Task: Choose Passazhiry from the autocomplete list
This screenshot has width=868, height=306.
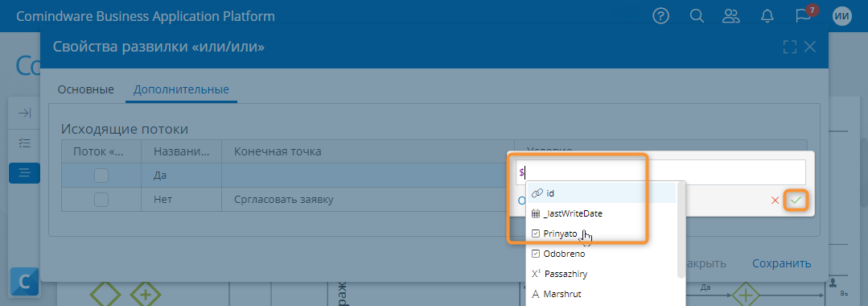Action: coord(601,274)
